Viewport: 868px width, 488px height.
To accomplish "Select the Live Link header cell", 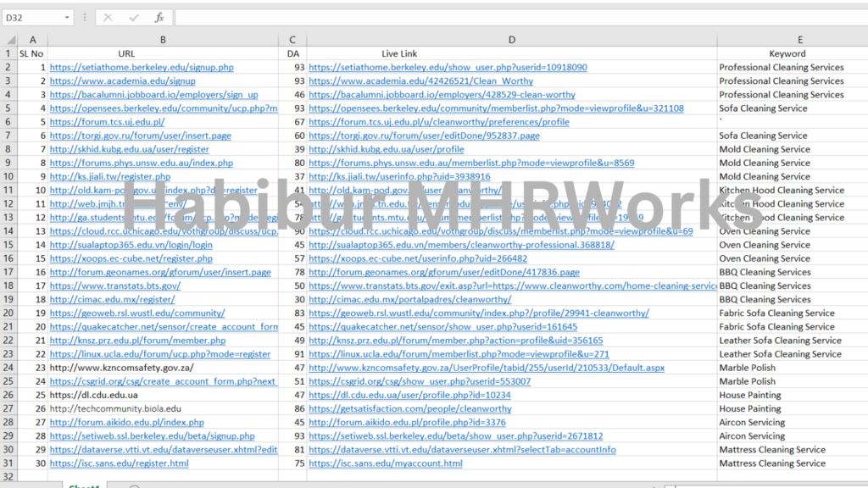I will [x=399, y=53].
